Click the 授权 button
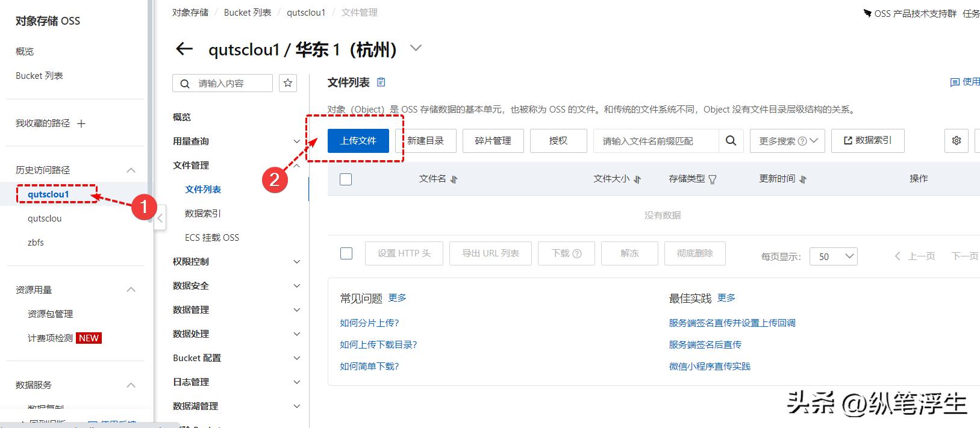This screenshot has height=428, width=980. [x=558, y=141]
